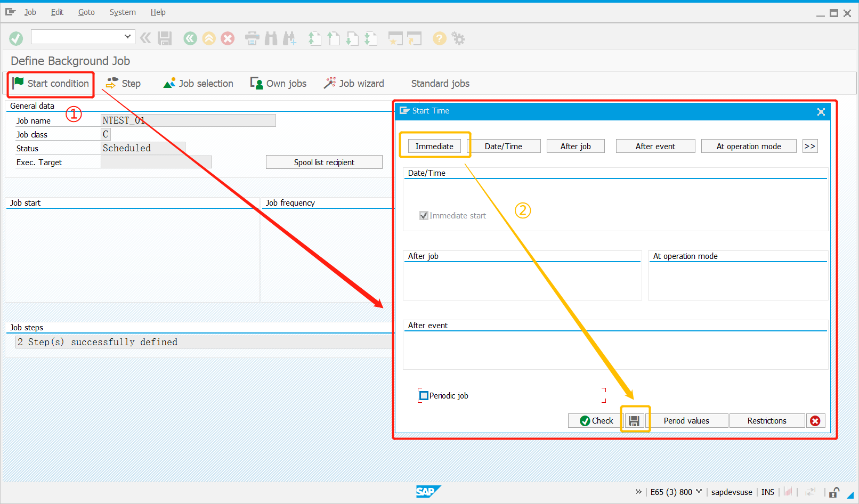This screenshot has width=859, height=504.
Task: Click the Restrictions button
Action: pos(767,420)
